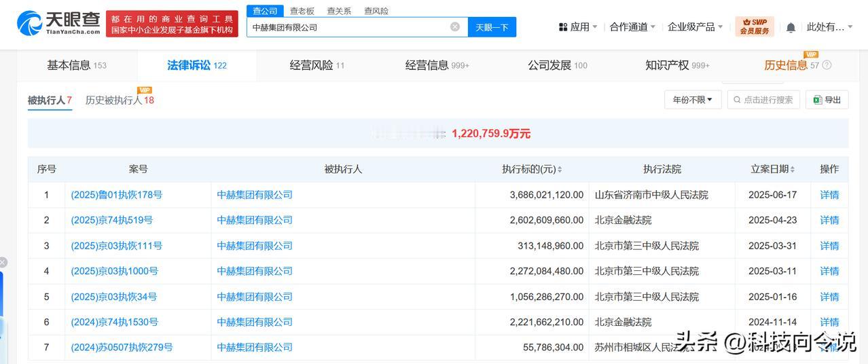
Task: Select amount 55,786,304.00
Action: [555, 347]
